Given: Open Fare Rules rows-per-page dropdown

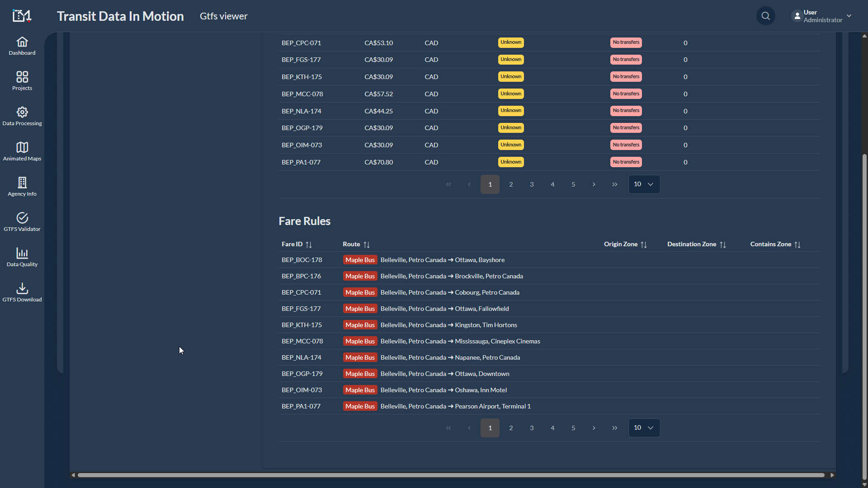Looking at the screenshot, I should (644, 428).
